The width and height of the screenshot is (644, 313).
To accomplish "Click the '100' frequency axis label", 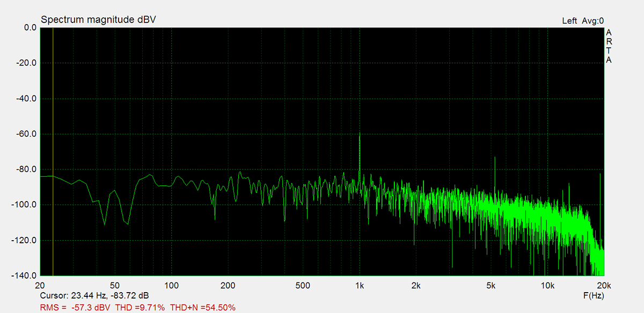I will [x=171, y=285].
